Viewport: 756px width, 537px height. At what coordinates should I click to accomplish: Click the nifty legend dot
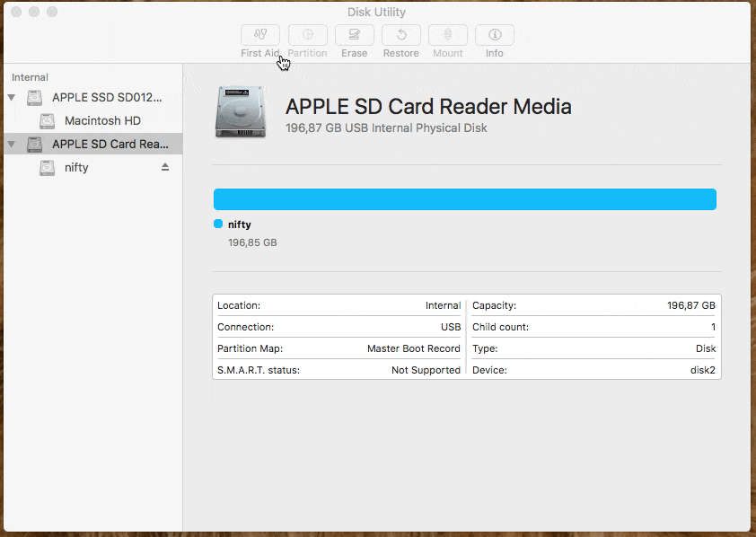tap(216, 224)
